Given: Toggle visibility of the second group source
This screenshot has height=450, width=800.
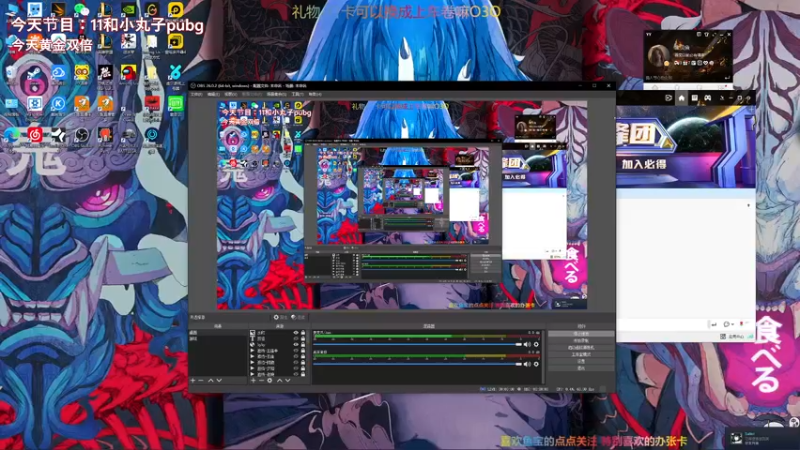Looking at the screenshot, I should point(296,357).
